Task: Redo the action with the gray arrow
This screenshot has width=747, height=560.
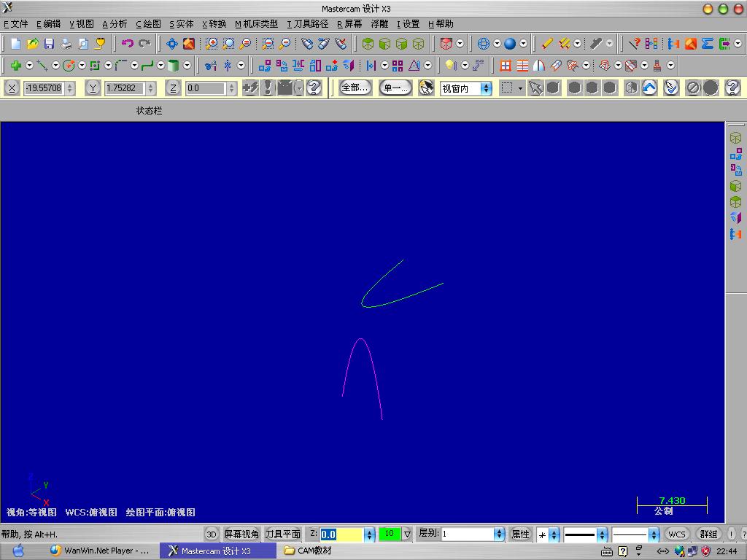Action: click(x=144, y=44)
